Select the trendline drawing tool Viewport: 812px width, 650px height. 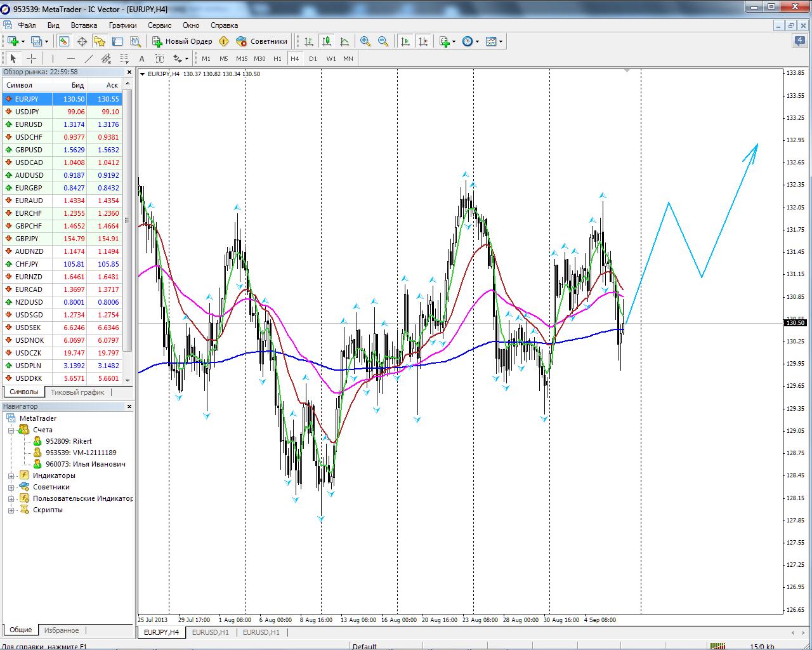coord(89,58)
